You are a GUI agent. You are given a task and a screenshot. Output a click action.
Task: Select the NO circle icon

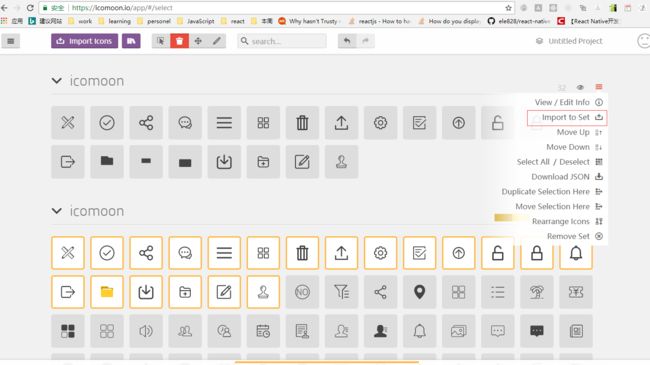tap(302, 292)
